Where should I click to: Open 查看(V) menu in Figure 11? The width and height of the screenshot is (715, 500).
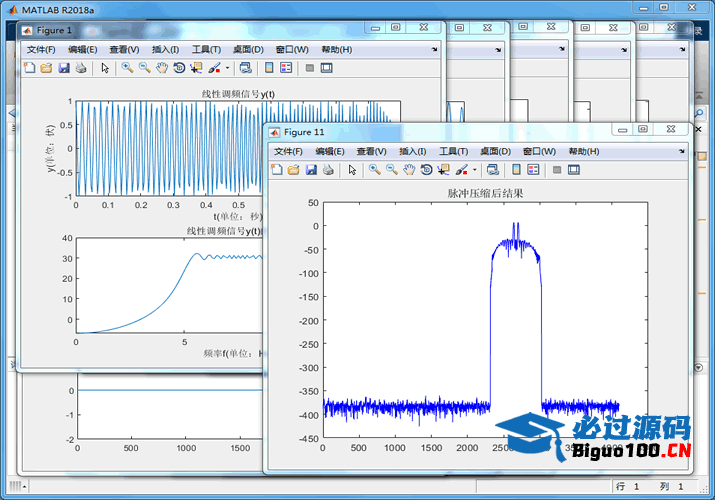tap(371, 151)
